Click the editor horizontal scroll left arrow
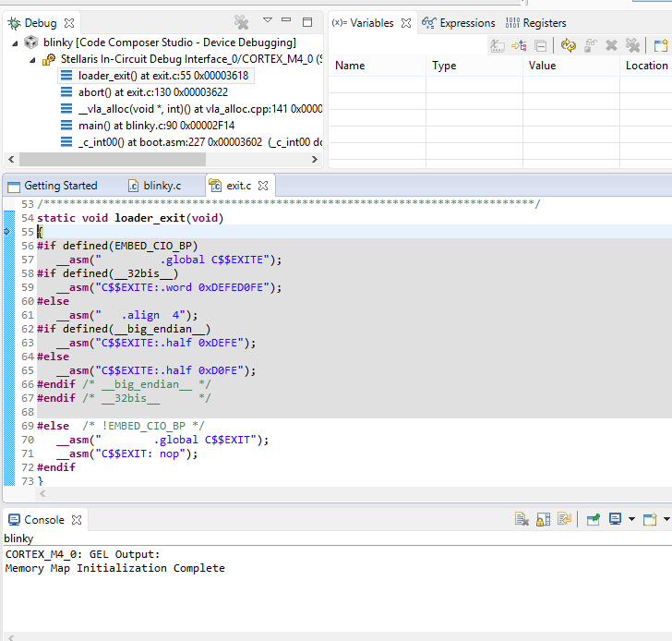The height and width of the screenshot is (641, 672). (42, 493)
